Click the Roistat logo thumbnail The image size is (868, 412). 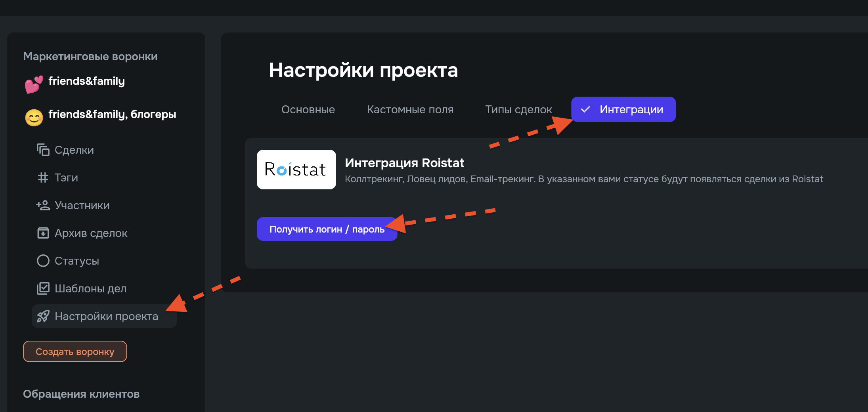pos(296,170)
